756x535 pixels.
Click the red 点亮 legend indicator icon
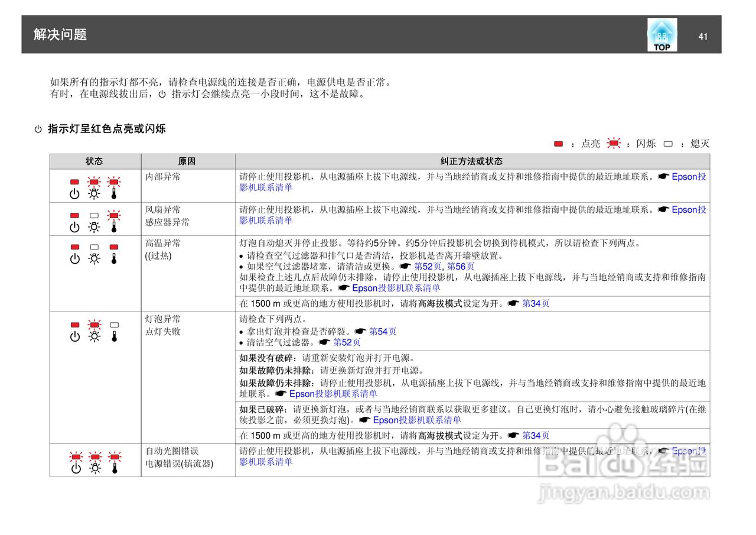(x=558, y=143)
